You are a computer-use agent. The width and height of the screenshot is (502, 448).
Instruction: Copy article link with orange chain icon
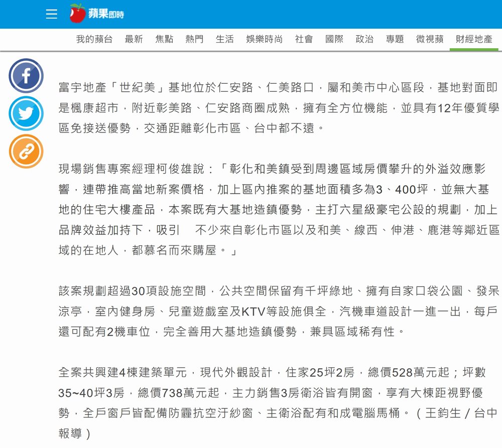click(x=26, y=151)
